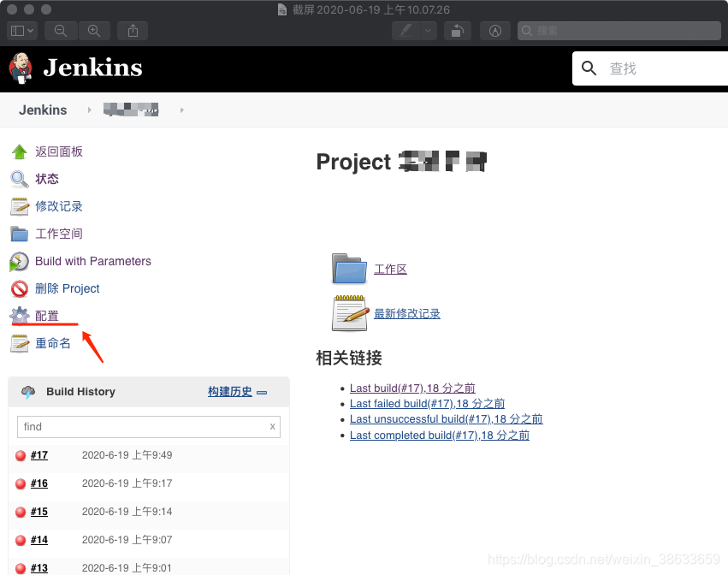This screenshot has height=575, width=728.
Task: Click the cloud weather icon in Build History
Action: coord(28,392)
